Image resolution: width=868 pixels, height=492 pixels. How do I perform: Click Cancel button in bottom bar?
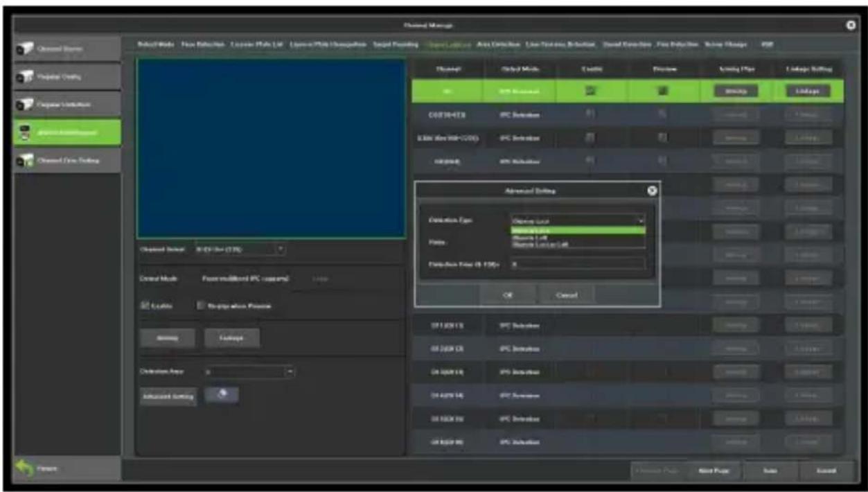pyautogui.click(x=826, y=470)
